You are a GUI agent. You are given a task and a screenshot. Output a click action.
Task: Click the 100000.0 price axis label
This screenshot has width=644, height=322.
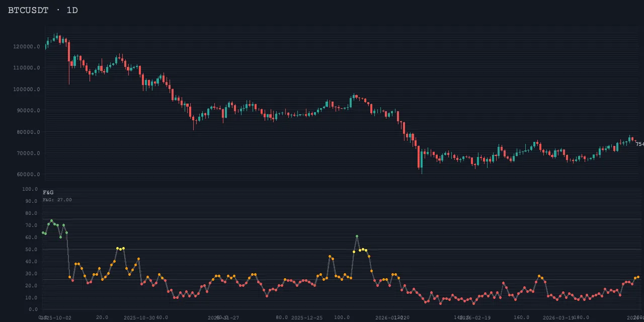point(27,90)
